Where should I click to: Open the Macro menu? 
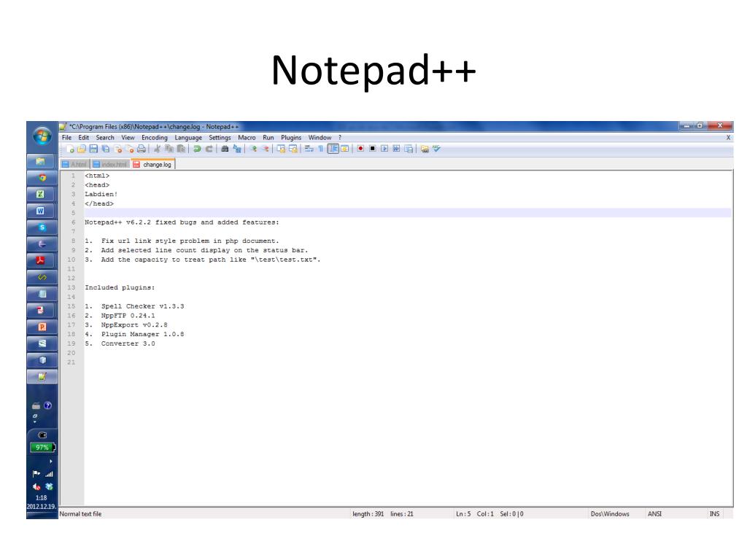click(x=247, y=138)
